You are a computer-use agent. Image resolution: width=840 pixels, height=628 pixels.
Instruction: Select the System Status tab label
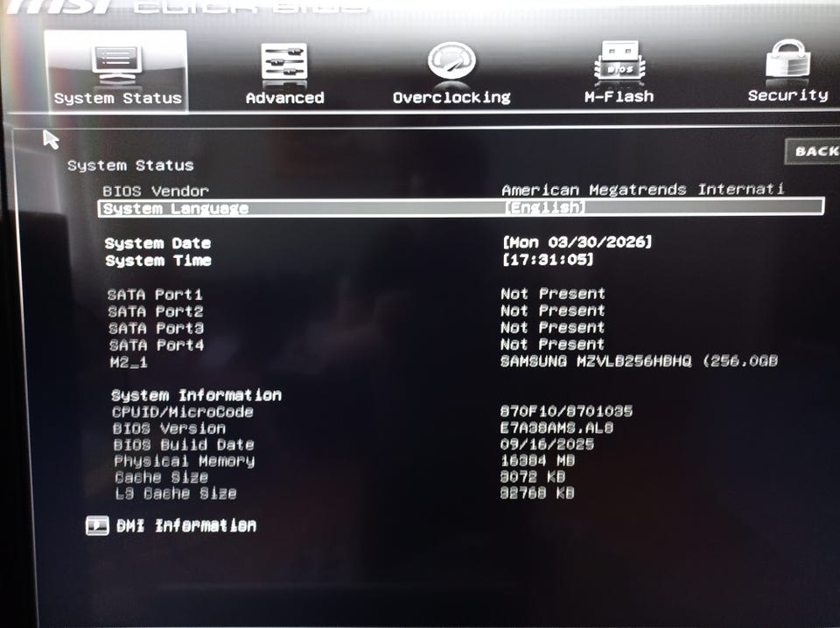pyautogui.click(x=118, y=99)
